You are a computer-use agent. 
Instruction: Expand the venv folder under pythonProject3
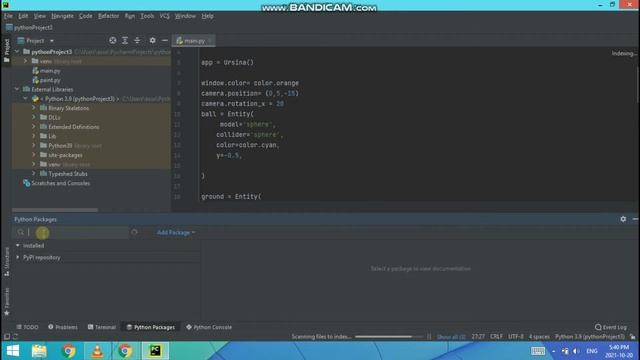point(25,61)
